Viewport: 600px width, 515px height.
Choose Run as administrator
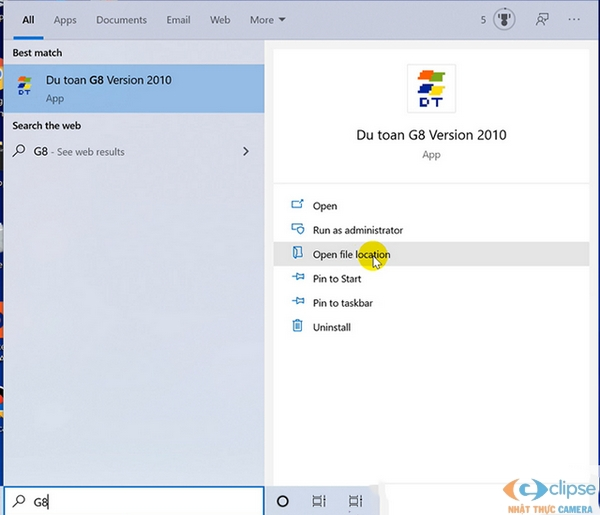(x=431, y=230)
